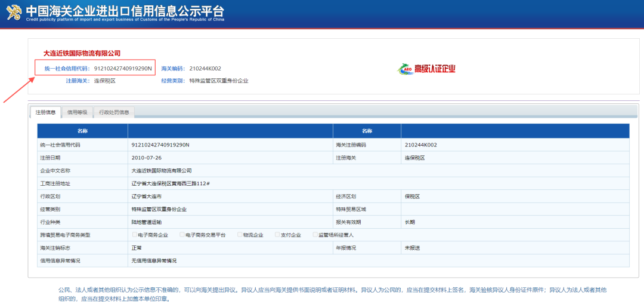Select the 注册信息 tab
The width and height of the screenshot is (644, 304).
point(45,112)
